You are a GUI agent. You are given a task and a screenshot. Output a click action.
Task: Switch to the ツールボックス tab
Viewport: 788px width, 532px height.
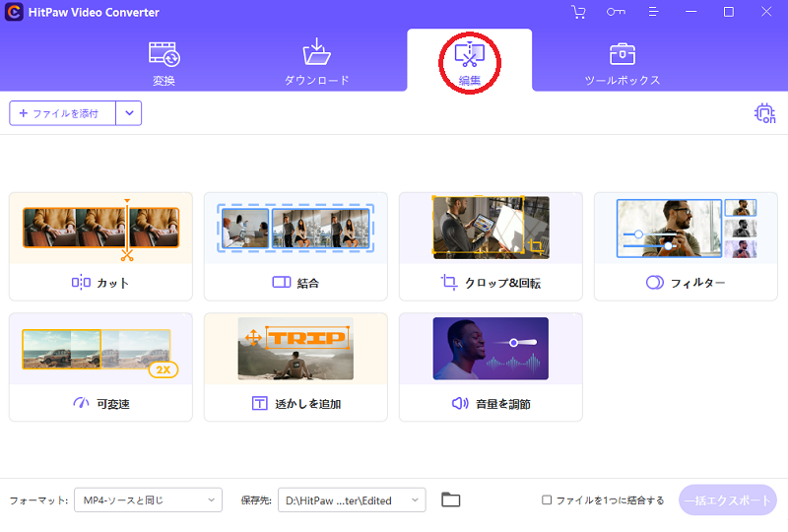click(622, 61)
